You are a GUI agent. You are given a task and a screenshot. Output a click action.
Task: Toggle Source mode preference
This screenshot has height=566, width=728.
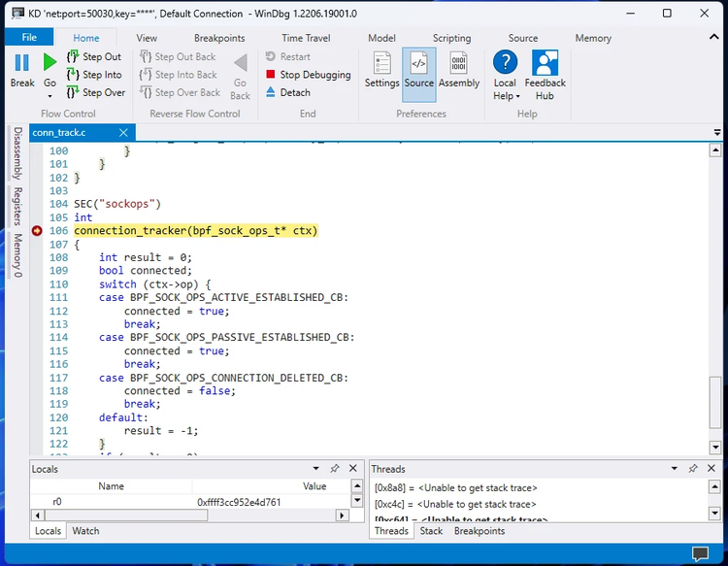[x=418, y=75]
